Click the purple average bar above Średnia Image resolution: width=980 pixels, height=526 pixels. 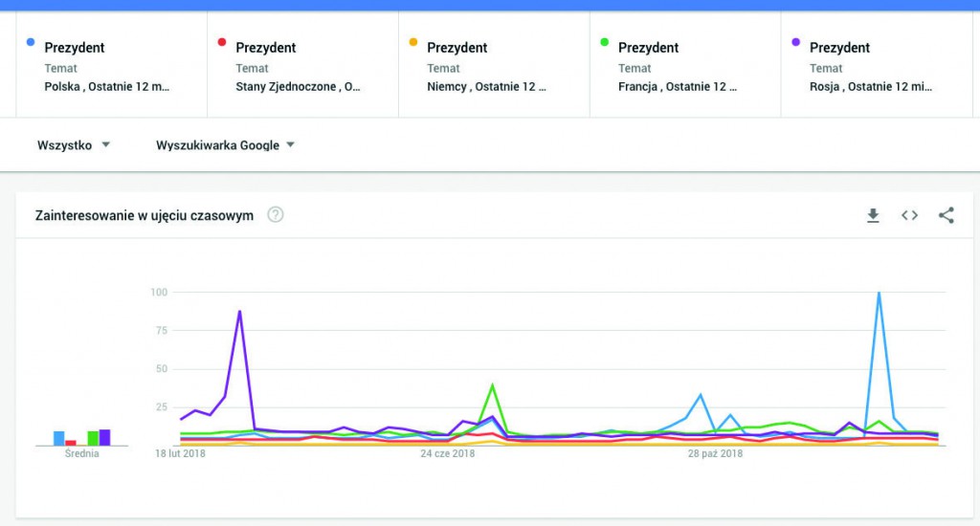(105, 438)
